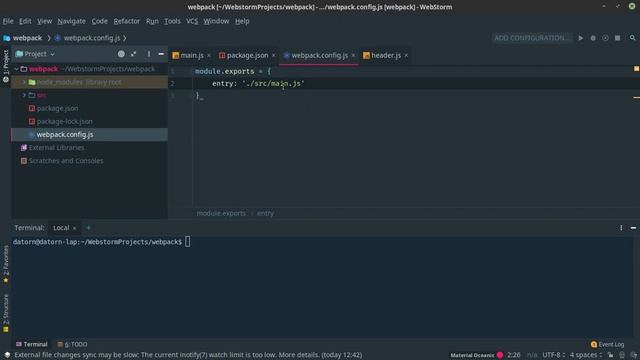Open the View menu
The height and width of the screenshot is (360, 640).
tap(44, 21)
